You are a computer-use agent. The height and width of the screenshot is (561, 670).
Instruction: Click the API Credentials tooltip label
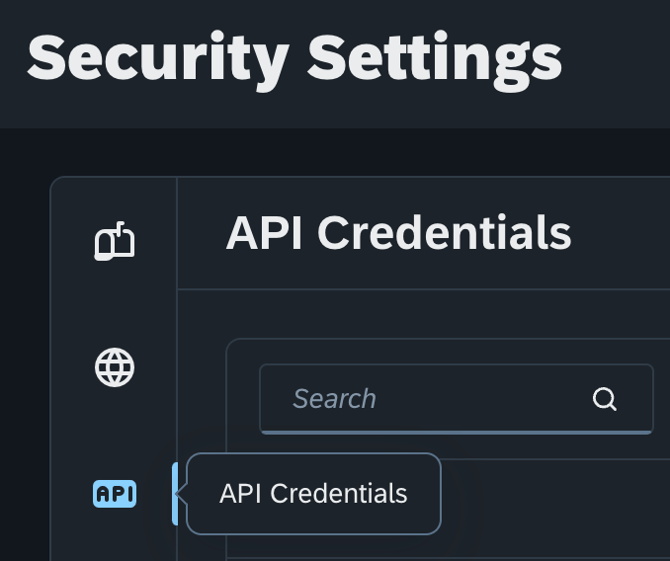point(313,494)
